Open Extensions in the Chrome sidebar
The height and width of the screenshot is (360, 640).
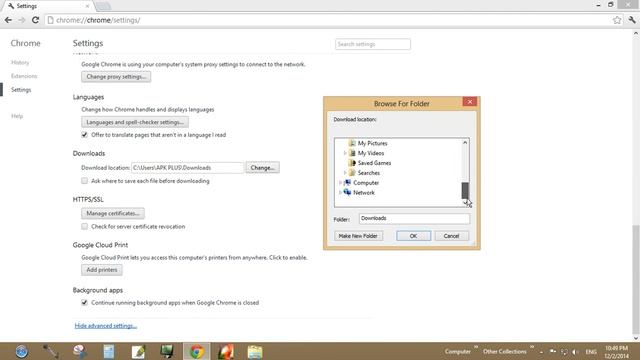click(x=24, y=76)
